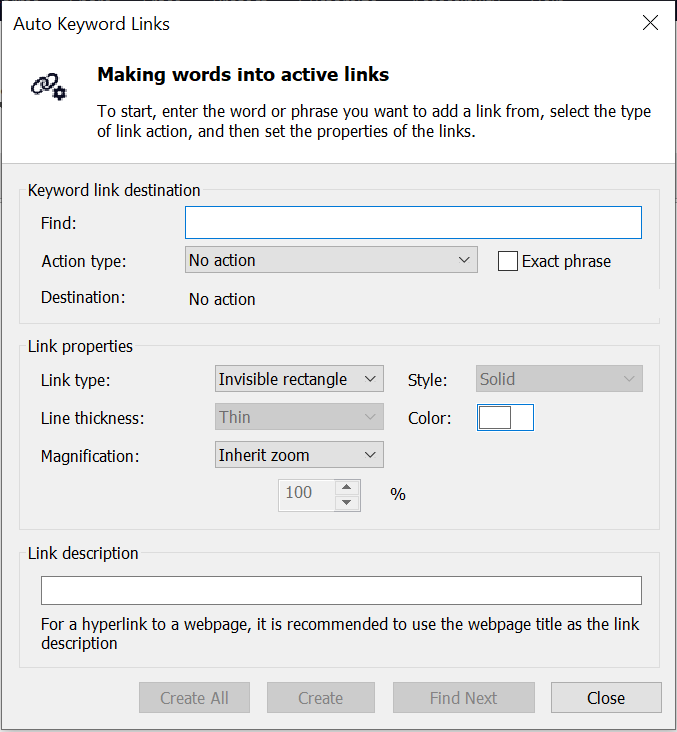677x732 pixels.
Task: Click the Exact phrase label text
Action: click(x=566, y=261)
